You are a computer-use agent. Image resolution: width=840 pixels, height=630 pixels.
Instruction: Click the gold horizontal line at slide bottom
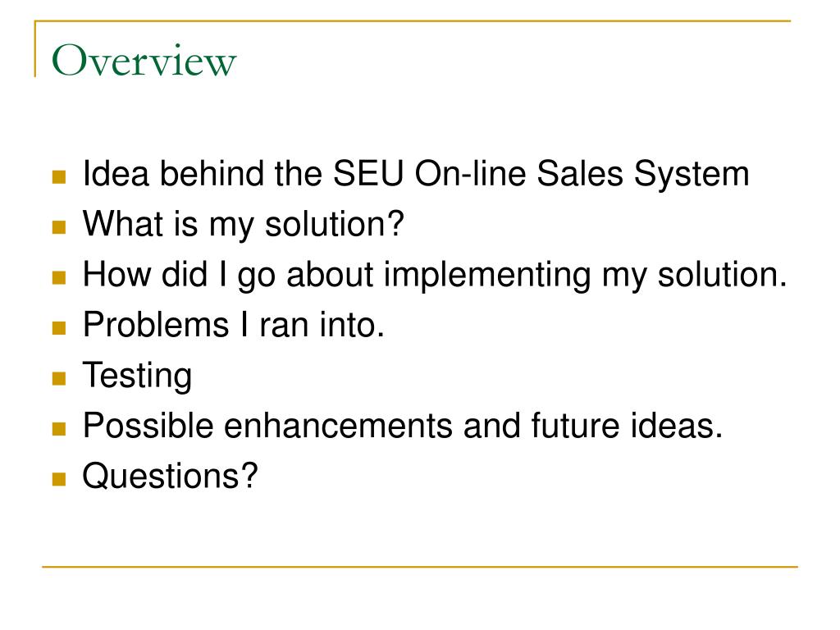coord(420,566)
